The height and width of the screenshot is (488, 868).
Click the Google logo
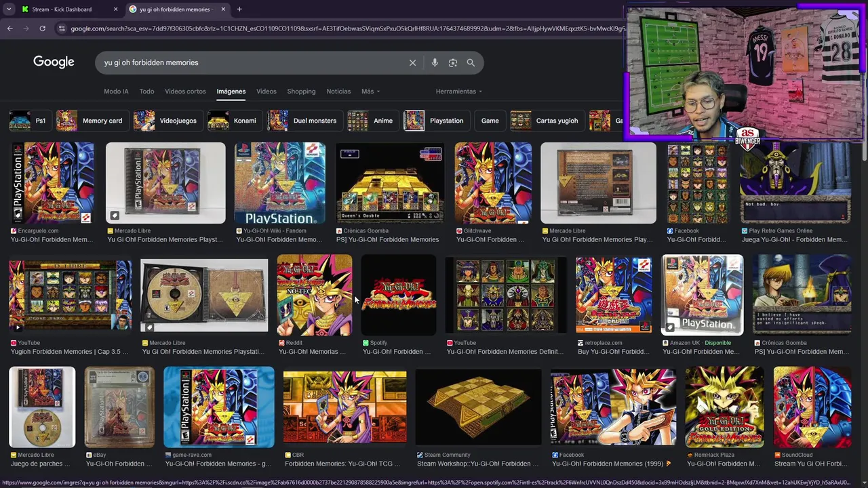point(54,62)
